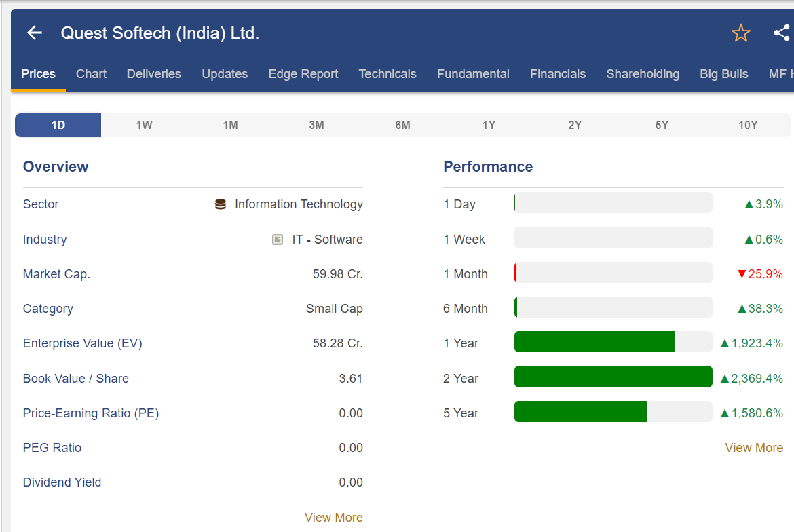Screen dimensions: 794x532
Task: Click the Industry label
Action: point(45,240)
